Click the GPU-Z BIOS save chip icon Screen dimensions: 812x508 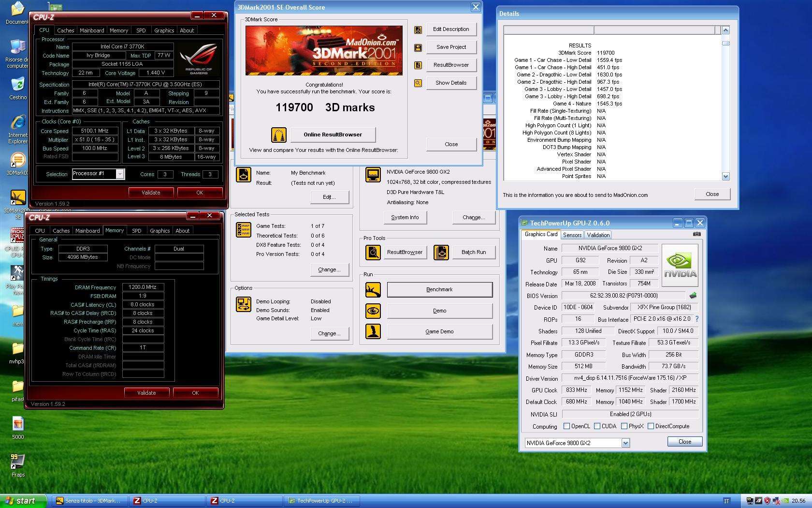[x=693, y=296]
